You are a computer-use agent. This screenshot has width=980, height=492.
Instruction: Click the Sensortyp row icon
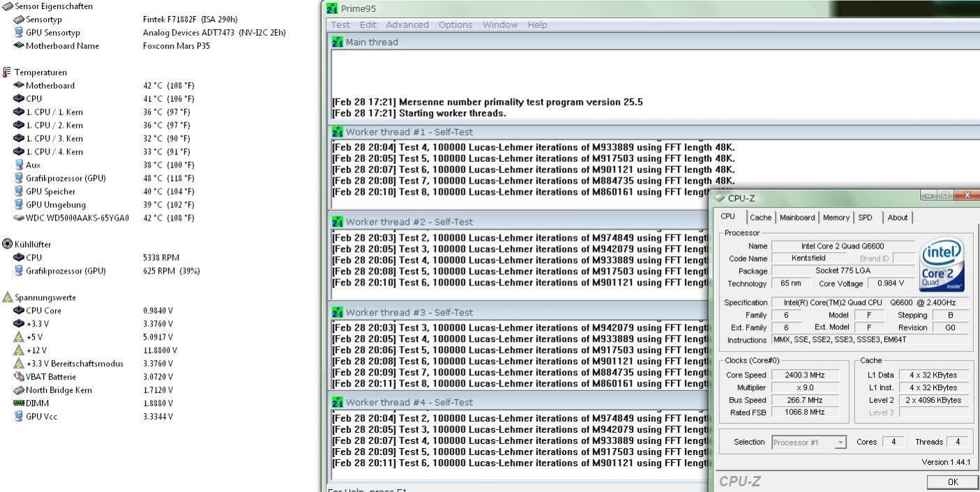tap(19, 19)
